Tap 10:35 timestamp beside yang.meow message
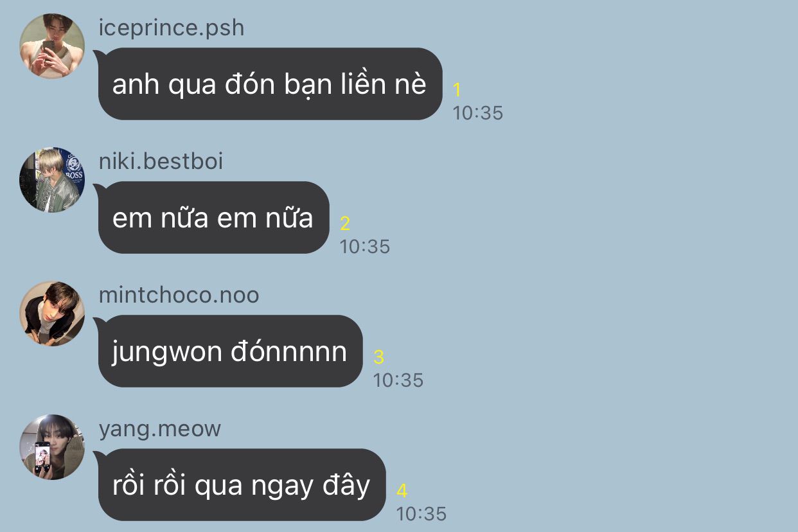 tap(421, 514)
